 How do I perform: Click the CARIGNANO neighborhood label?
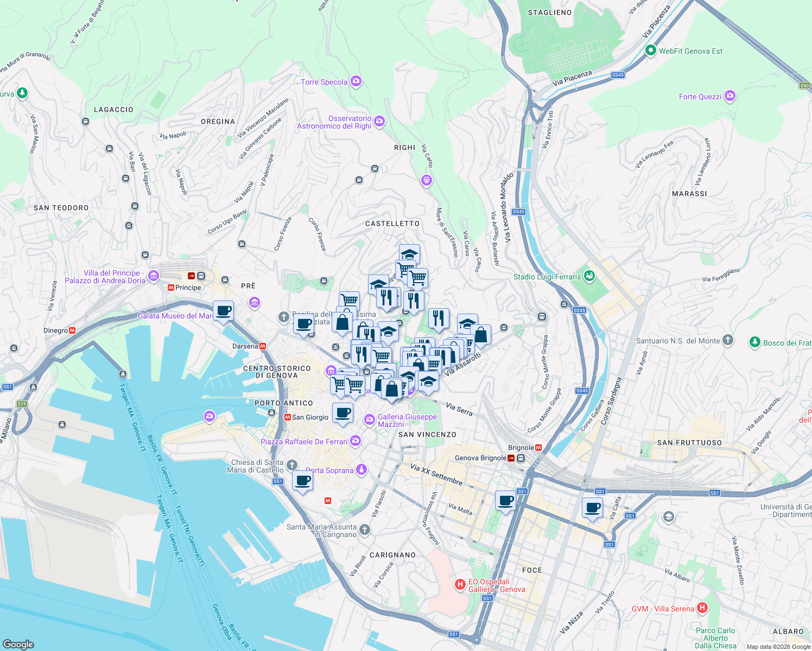pyautogui.click(x=392, y=555)
